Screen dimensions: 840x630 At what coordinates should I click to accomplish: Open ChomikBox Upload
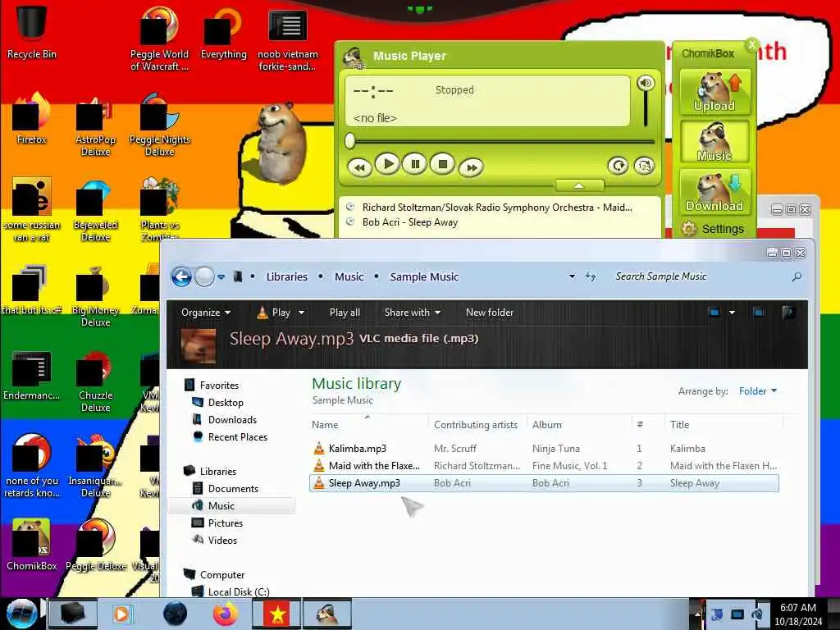point(714,92)
